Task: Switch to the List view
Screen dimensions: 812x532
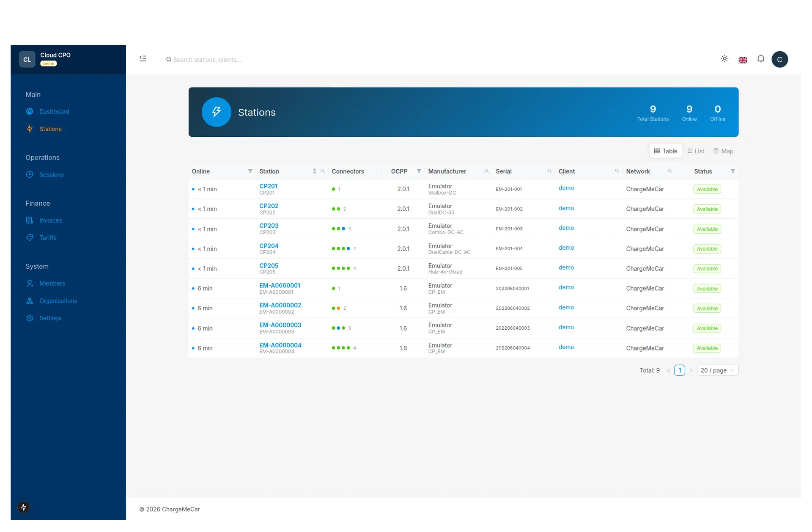Action: [695, 151]
